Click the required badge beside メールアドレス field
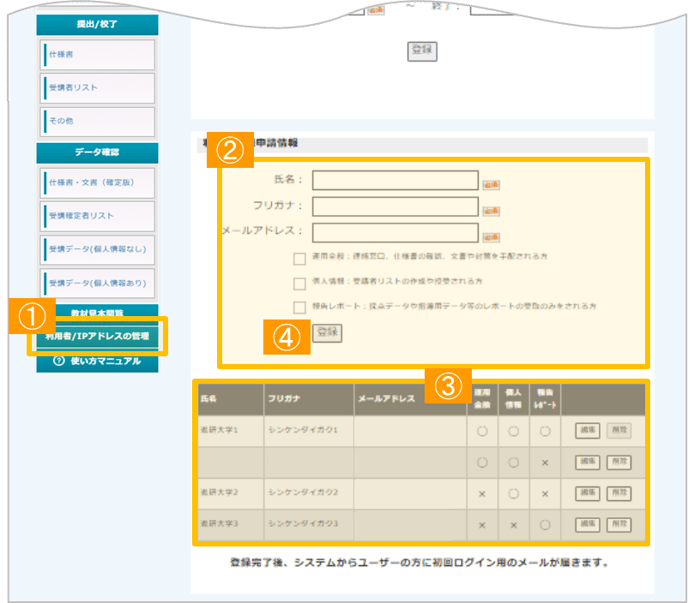The image size is (688, 603). click(x=491, y=237)
